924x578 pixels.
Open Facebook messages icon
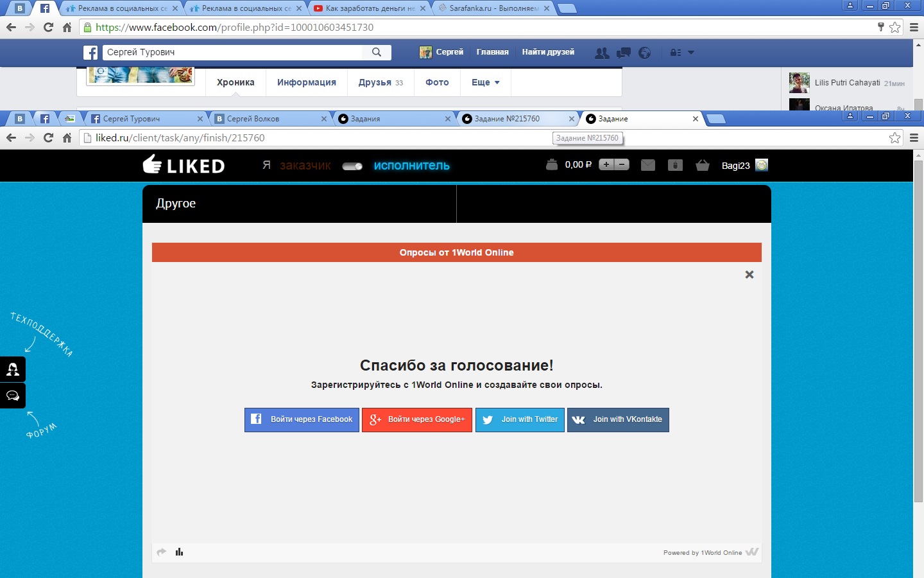click(624, 53)
